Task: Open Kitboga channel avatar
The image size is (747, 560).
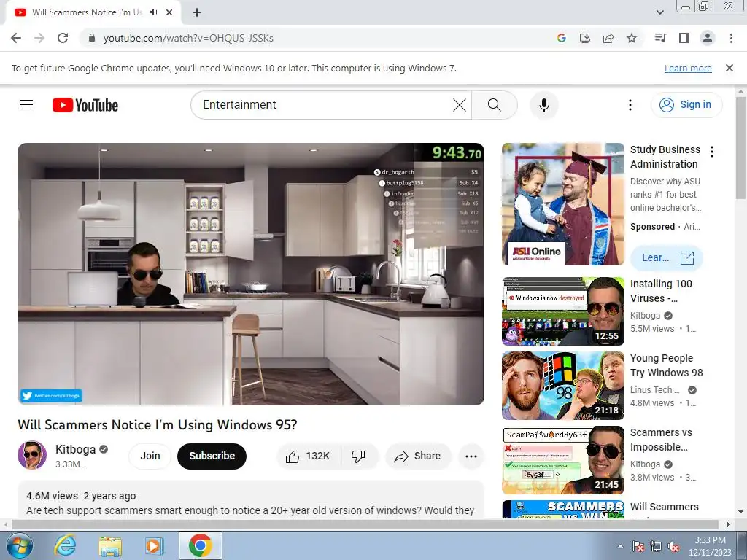Action: pyautogui.click(x=32, y=455)
